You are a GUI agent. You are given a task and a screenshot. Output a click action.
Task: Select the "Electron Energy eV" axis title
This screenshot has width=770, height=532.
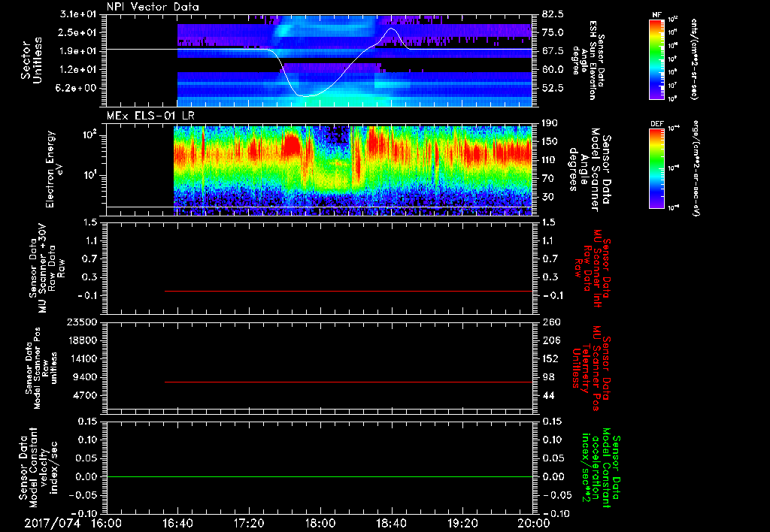point(55,169)
